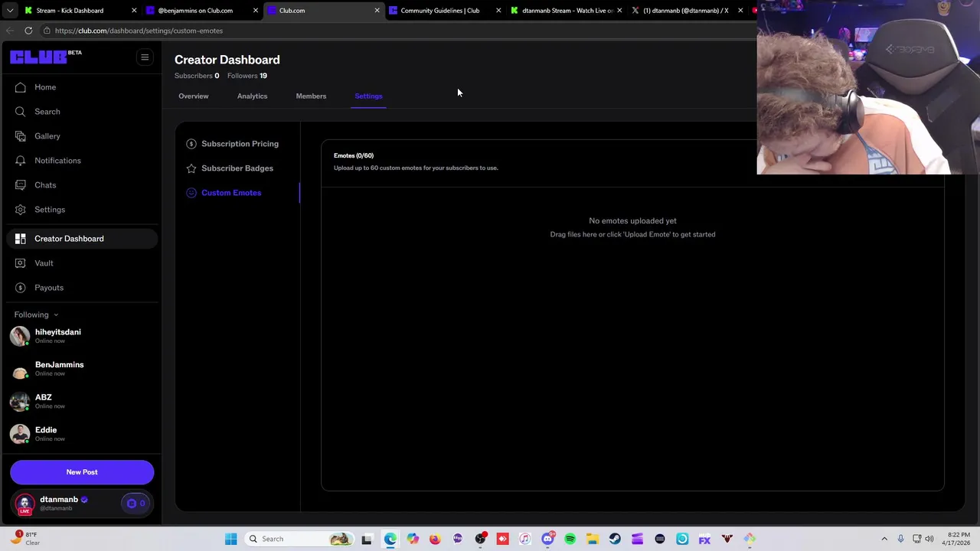
Task: Open File Explorer from the taskbar
Action: tap(592, 539)
